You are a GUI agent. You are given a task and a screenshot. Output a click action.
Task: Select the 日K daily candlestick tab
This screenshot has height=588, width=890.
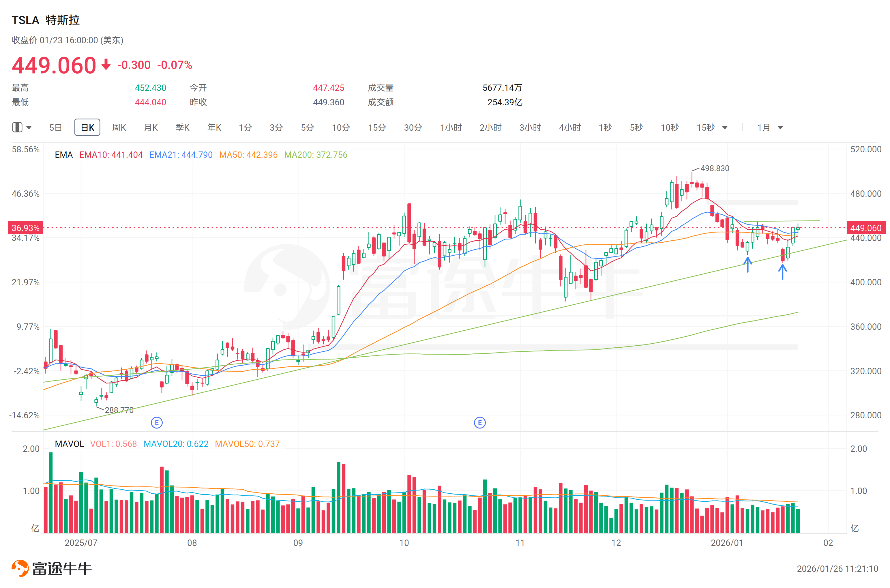pyautogui.click(x=87, y=128)
